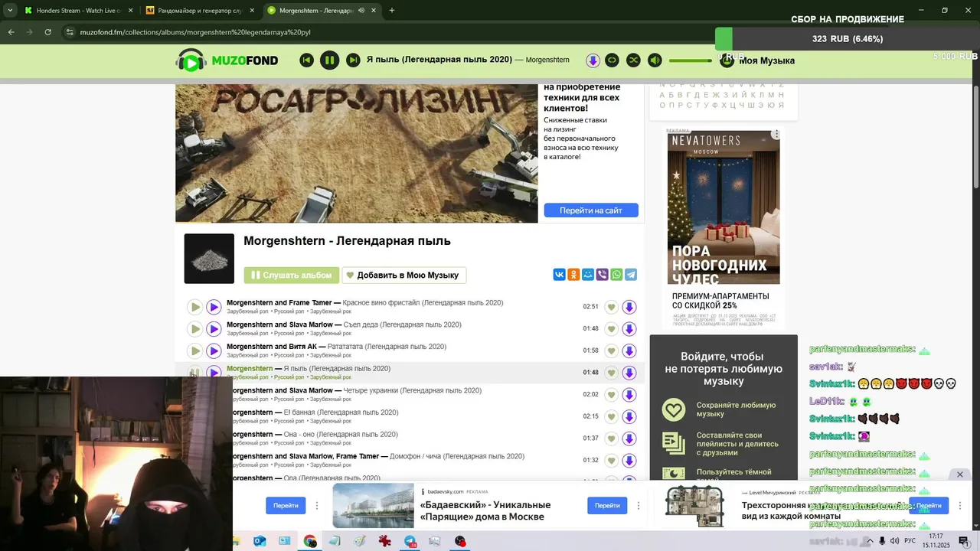The width and height of the screenshot is (980, 551).
Task: Expand the browser tab search dropdown
Action: (10, 11)
